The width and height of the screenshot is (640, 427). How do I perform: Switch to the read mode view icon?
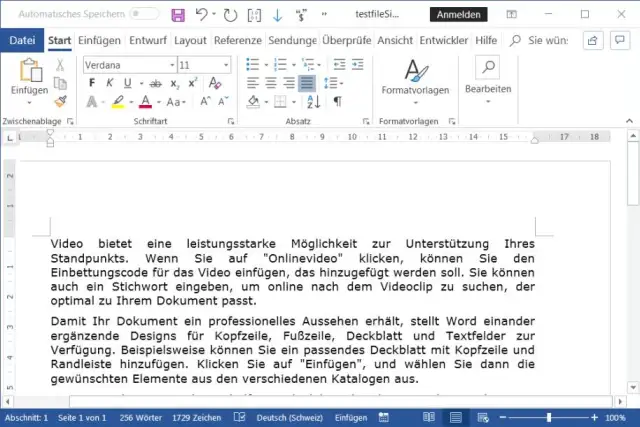pyautogui.click(x=429, y=417)
